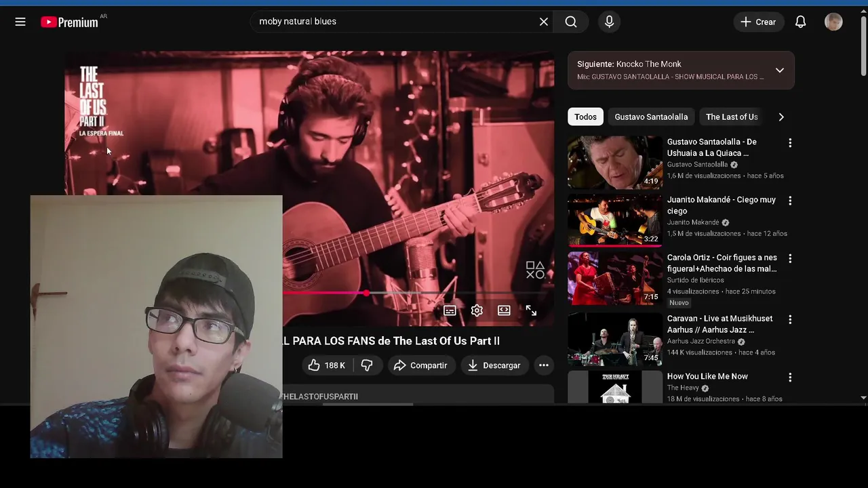868x488 pixels.
Task: Open more actions three-dot menu
Action: 543,365
